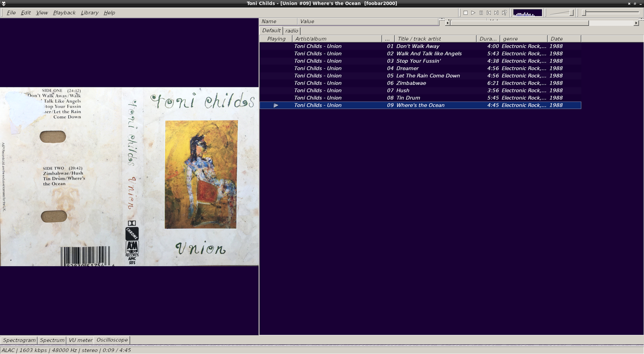
Task: Open the Spectrogram tab
Action: tap(19, 340)
